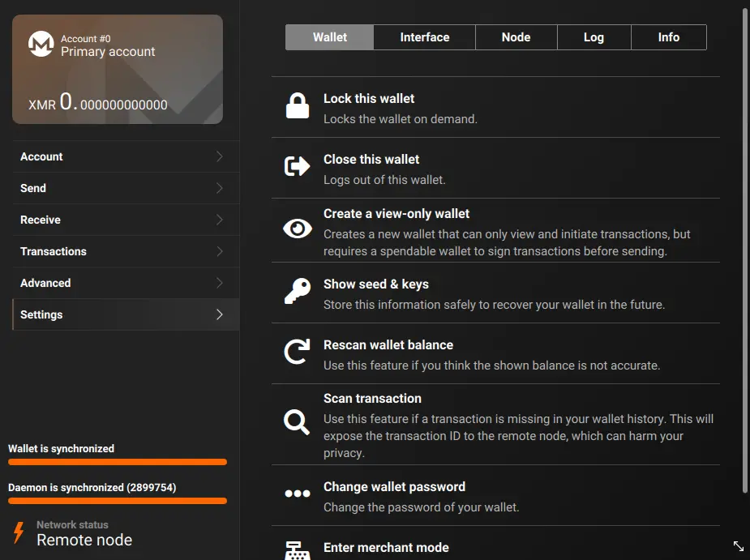Click the cash register merchant mode icon

[x=298, y=550]
